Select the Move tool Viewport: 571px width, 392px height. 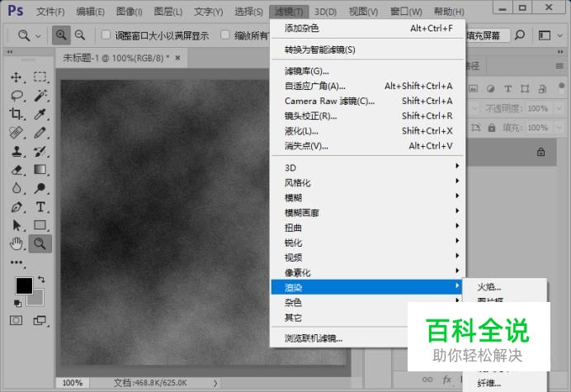pos(16,78)
